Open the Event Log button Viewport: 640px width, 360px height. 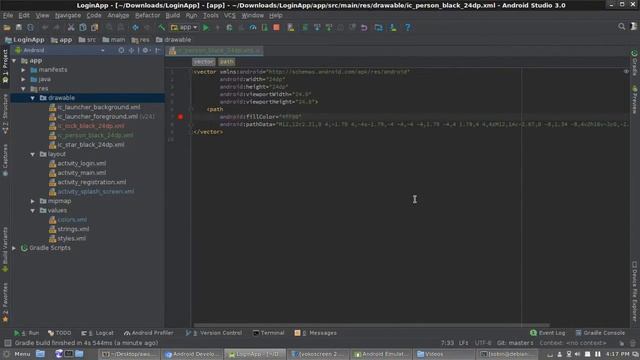(x=547, y=333)
